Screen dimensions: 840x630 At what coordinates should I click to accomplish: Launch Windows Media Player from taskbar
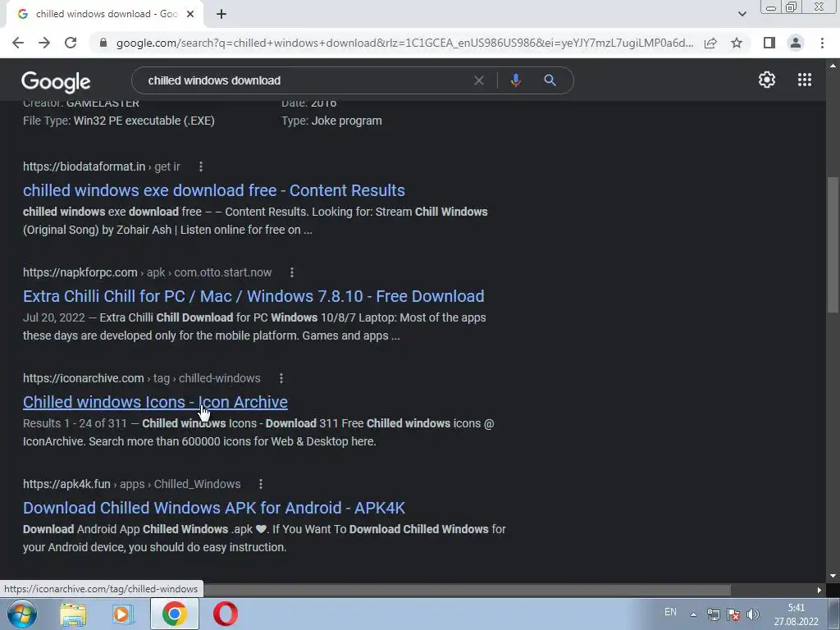pos(123,614)
